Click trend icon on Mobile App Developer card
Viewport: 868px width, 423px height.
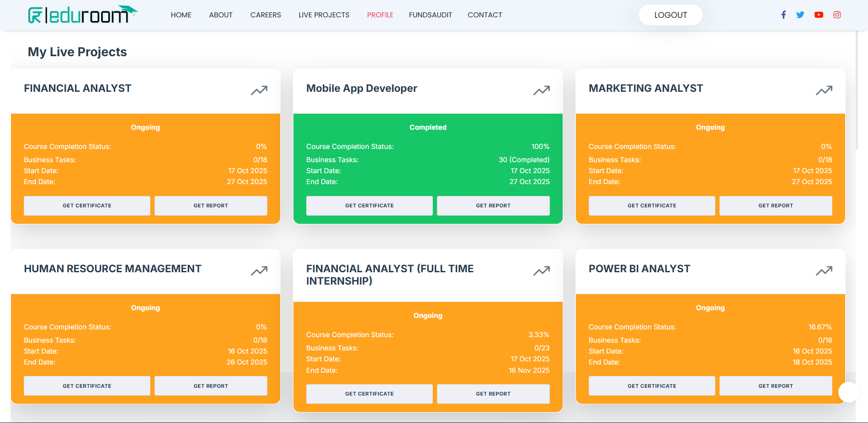pos(542,90)
